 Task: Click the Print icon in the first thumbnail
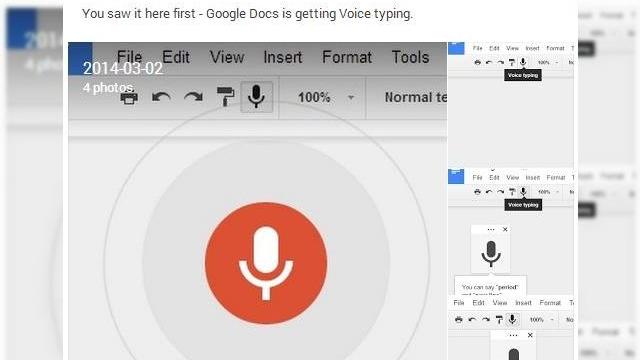pyautogui.click(x=478, y=63)
